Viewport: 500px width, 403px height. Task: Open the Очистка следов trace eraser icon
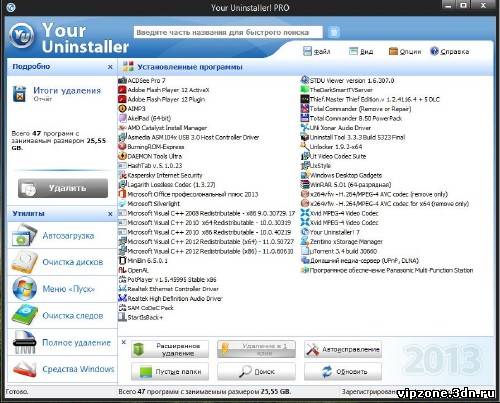coord(24,315)
